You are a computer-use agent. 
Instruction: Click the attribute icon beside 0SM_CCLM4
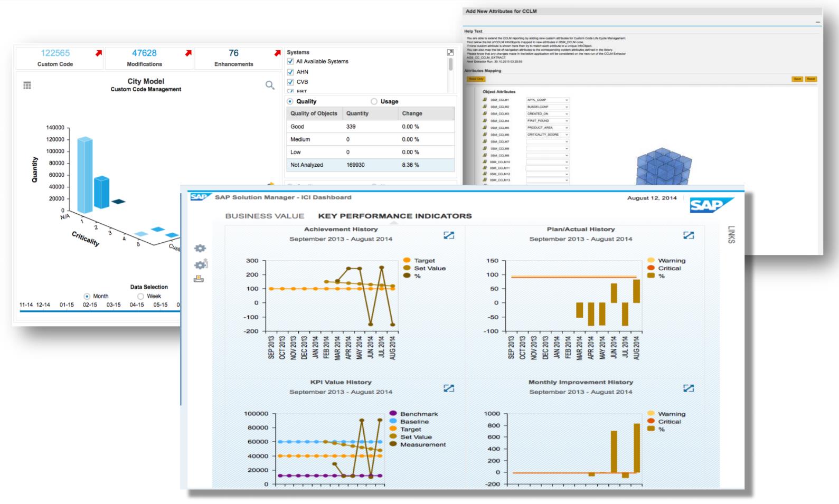click(485, 120)
